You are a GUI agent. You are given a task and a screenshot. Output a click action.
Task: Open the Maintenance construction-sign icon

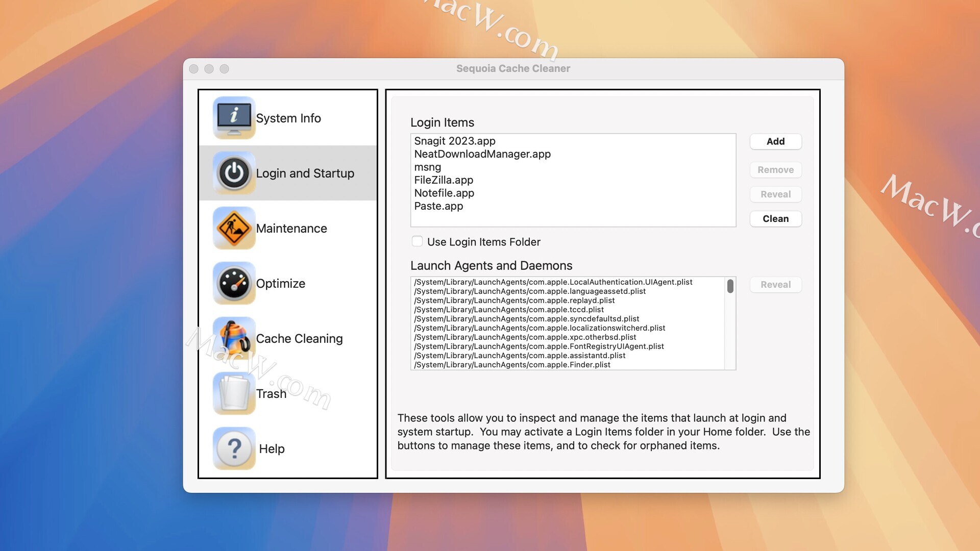(x=234, y=228)
